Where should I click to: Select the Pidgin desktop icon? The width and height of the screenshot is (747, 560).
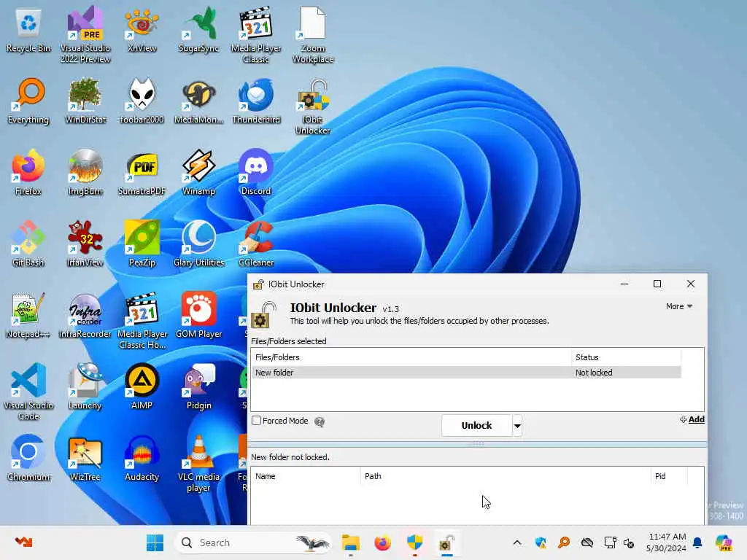pos(198,386)
